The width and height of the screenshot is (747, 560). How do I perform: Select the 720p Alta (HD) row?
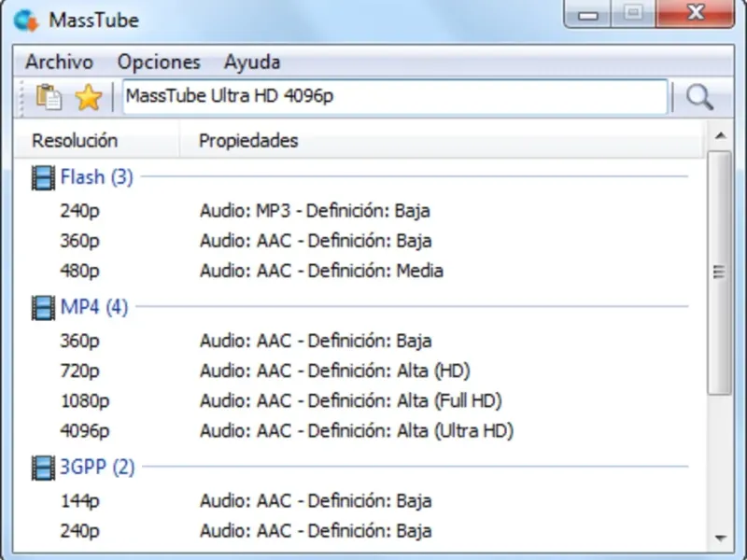coord(359,371)
